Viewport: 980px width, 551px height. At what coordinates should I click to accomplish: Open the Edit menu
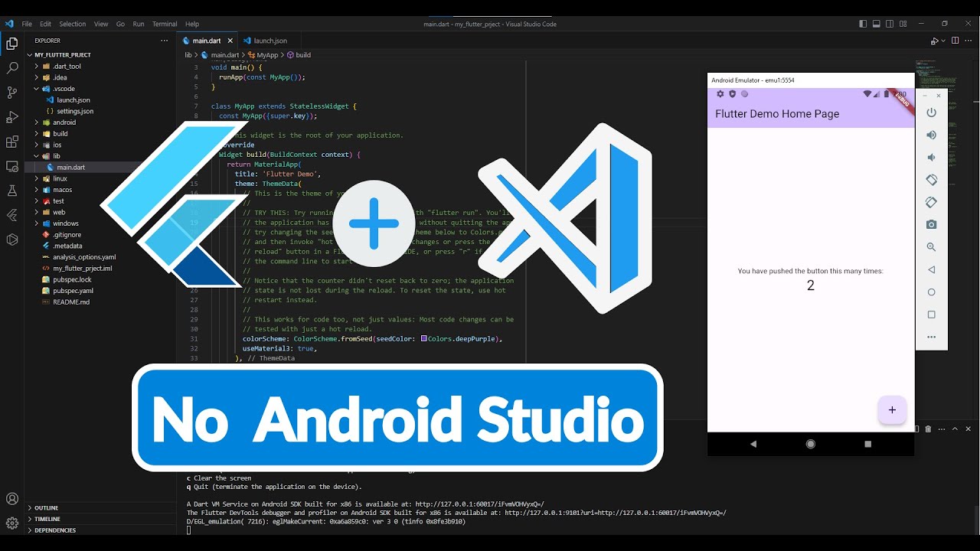pyautogui.click(x=45, y=24)
